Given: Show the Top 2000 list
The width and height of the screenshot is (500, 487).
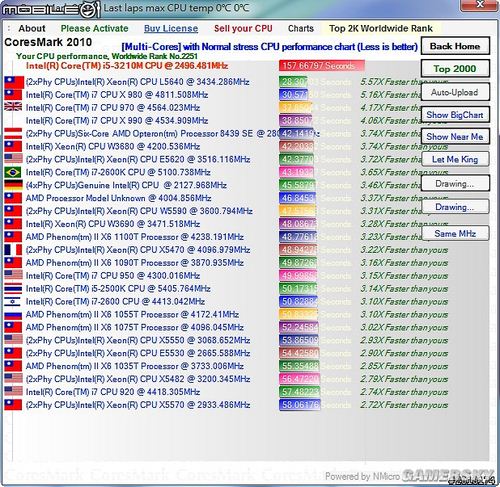Looking at the screenshot, I should (x=455, y=69).
